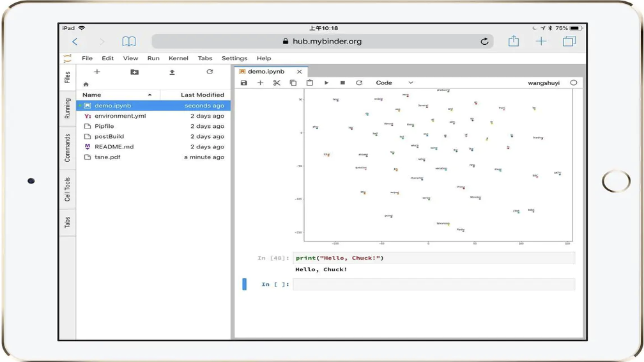Image resolution: width=644 pixels, height=362 pixels.
Task: Sort files by Last Modified column
Action: click(195, 95)
